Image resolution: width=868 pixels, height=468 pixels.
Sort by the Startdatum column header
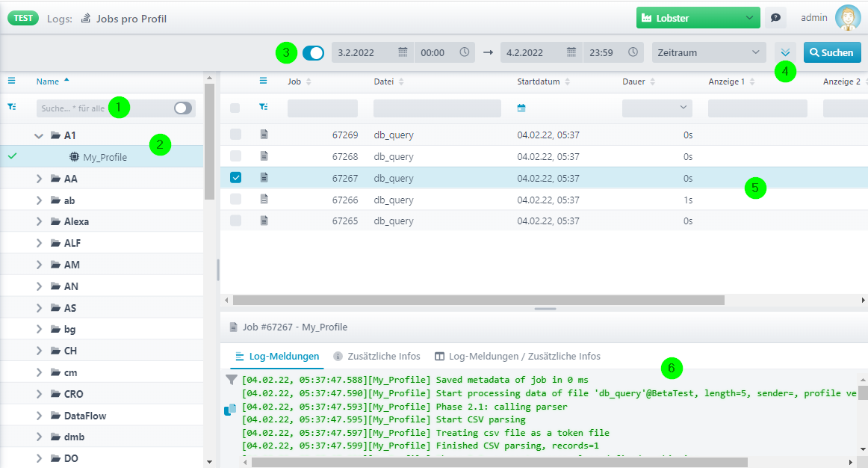point(545,81)
